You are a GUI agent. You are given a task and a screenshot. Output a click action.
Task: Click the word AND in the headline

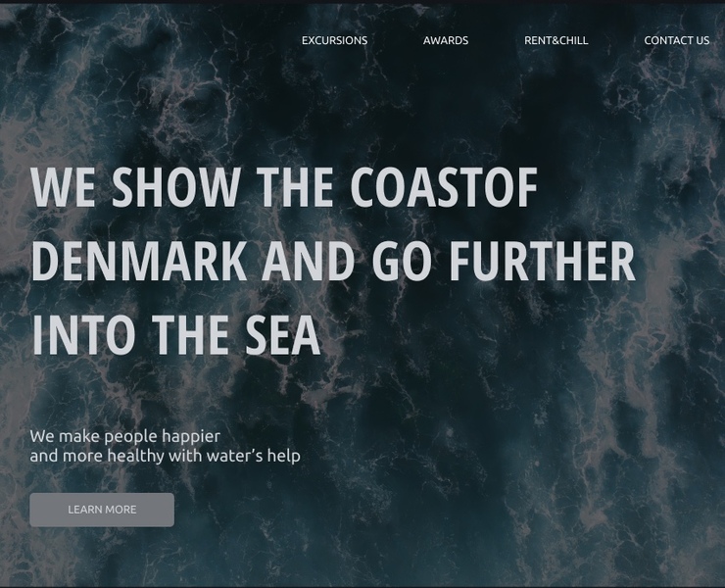click(x=309, y=261)
